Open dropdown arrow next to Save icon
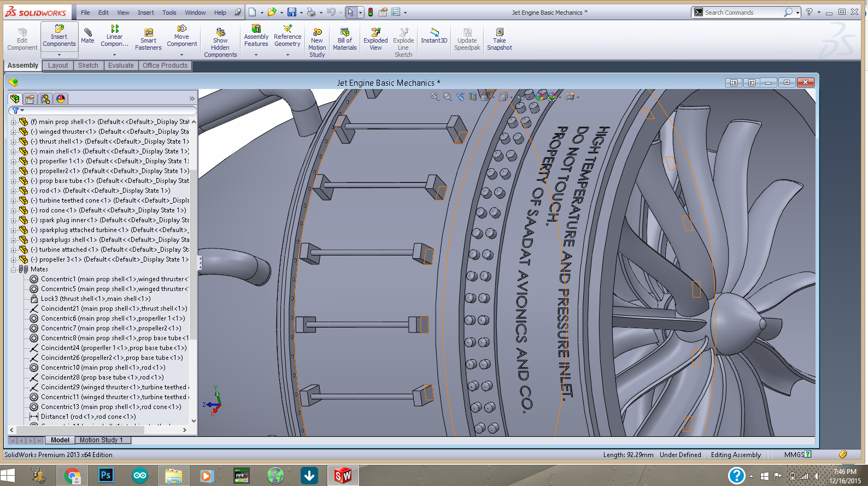868x486 pixels. tap(301, 13)
